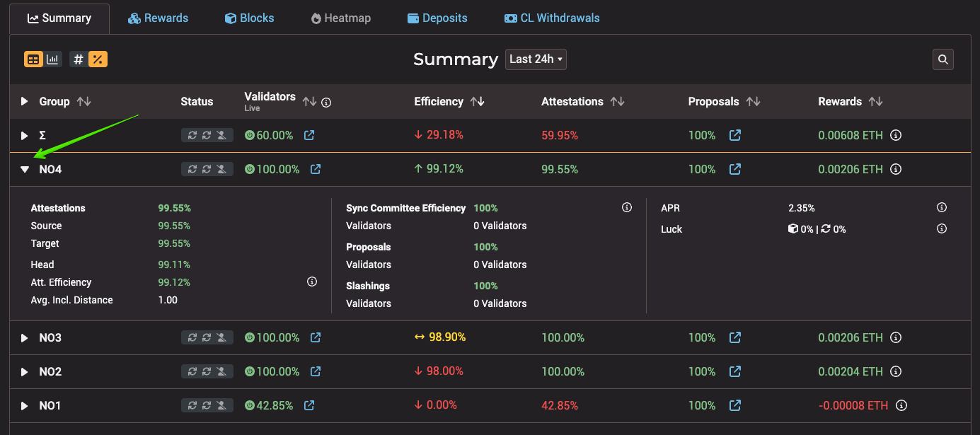Open the Heatmap tab

pyautogui.click(x=340, y=18)
